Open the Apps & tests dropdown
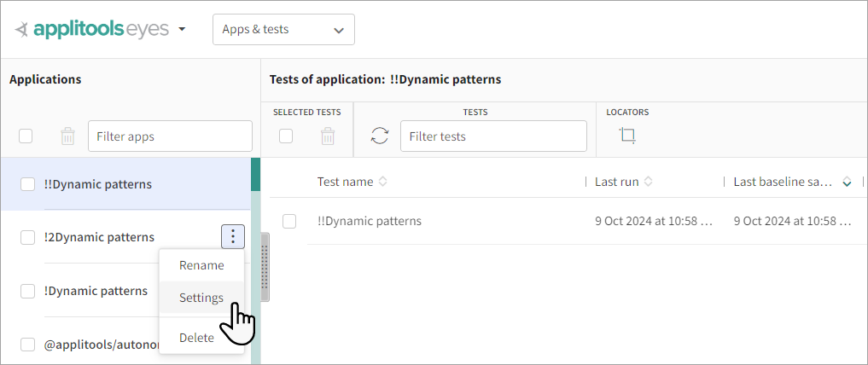 pos(283,29)
